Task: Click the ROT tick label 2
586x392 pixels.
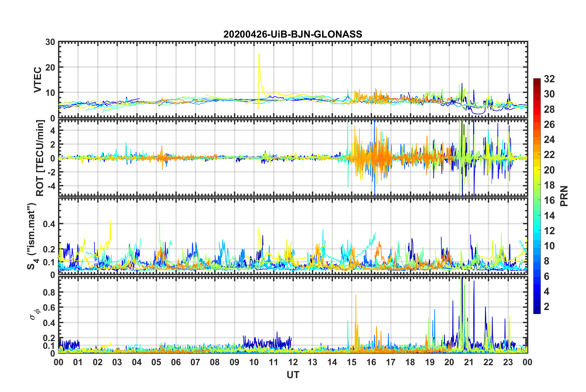Action: [53, 144]
